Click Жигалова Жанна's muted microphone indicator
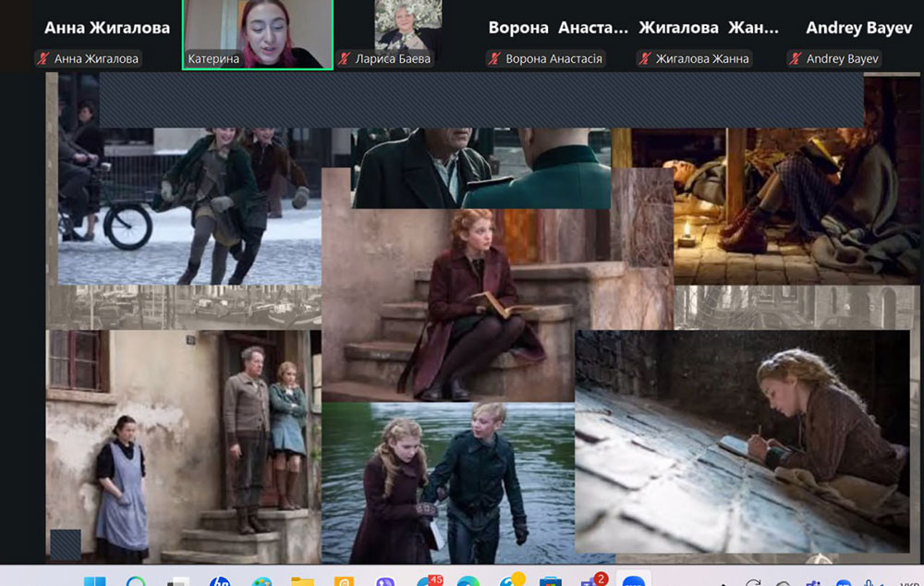Image resolution: width=924 pixels, height=586 pixels. (644, 59)
